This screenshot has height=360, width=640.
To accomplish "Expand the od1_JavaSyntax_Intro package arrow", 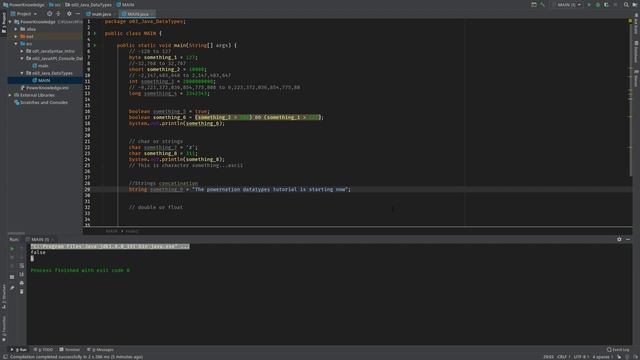I will point(22,51).
